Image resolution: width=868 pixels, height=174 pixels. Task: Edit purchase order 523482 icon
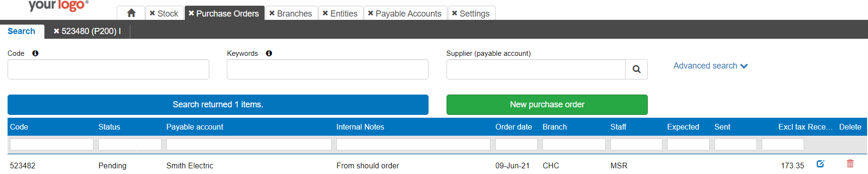[820, 164]
